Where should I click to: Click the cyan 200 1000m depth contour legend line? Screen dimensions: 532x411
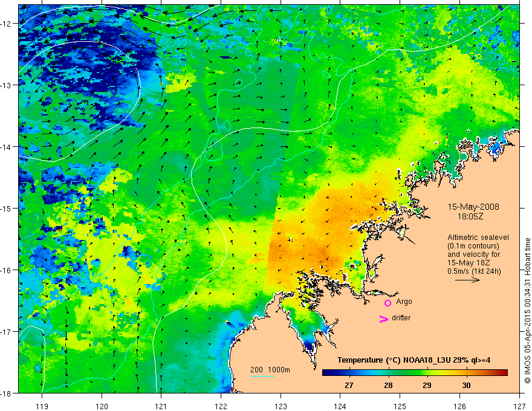[262, 376]
